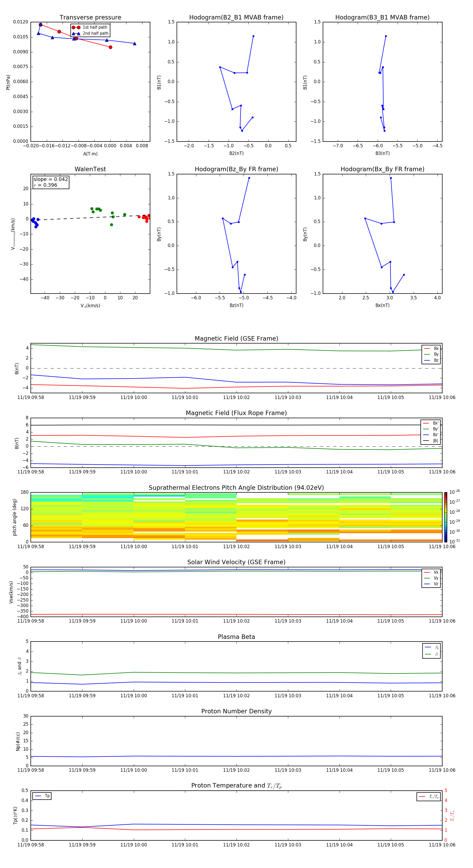This screenshot has height=868, width=473.
Task: Click 'Hodogram(B3_B1 MVAB frame)' title
Action: [x=382, y=18]
